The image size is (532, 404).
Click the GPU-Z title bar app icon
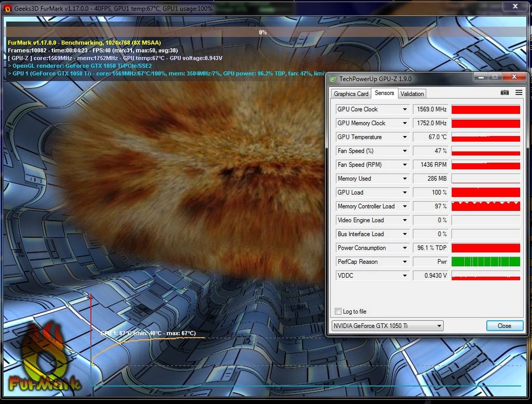(x=333, y=79)
